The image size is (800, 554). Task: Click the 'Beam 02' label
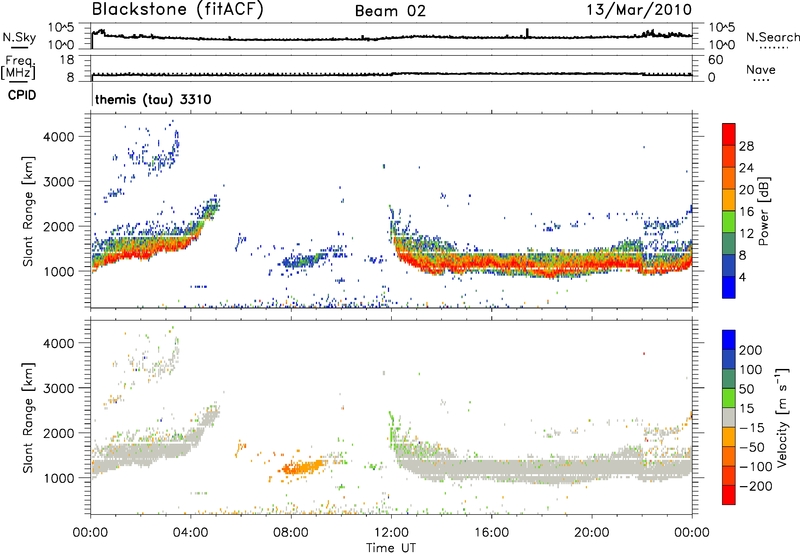pyautogui.click(x=390, y=11)
